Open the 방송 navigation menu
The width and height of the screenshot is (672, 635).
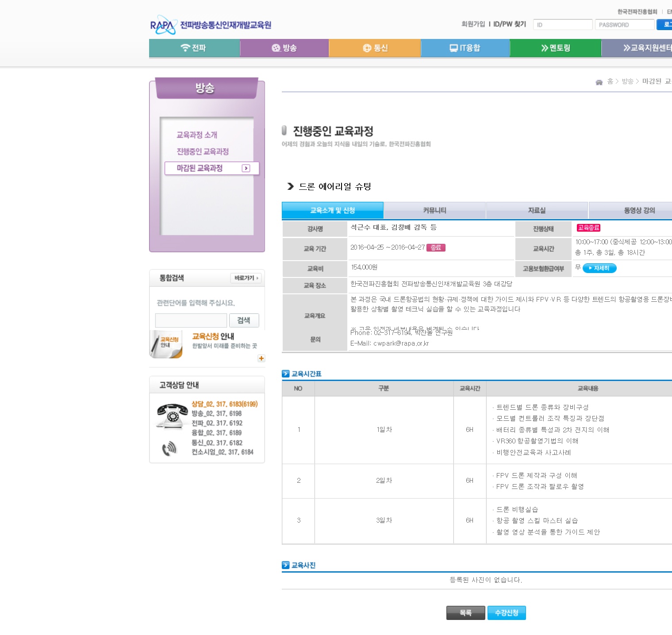tap(284, 48)
